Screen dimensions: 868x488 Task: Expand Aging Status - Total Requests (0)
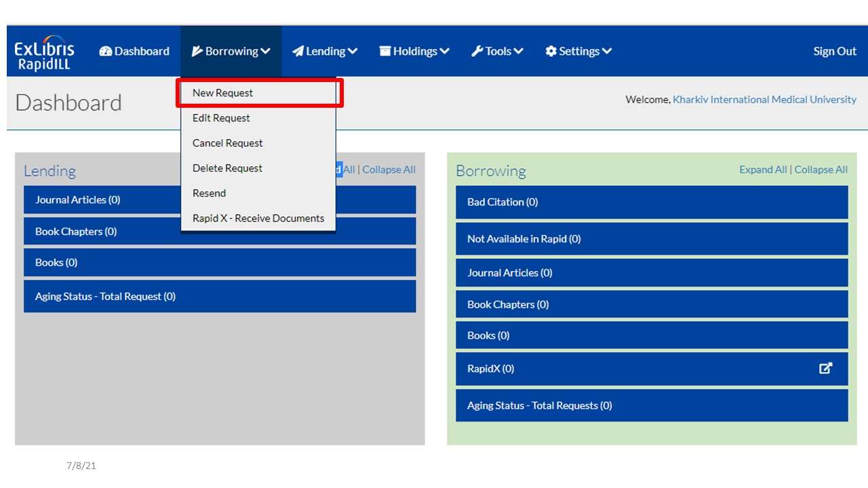coord(652,405)
